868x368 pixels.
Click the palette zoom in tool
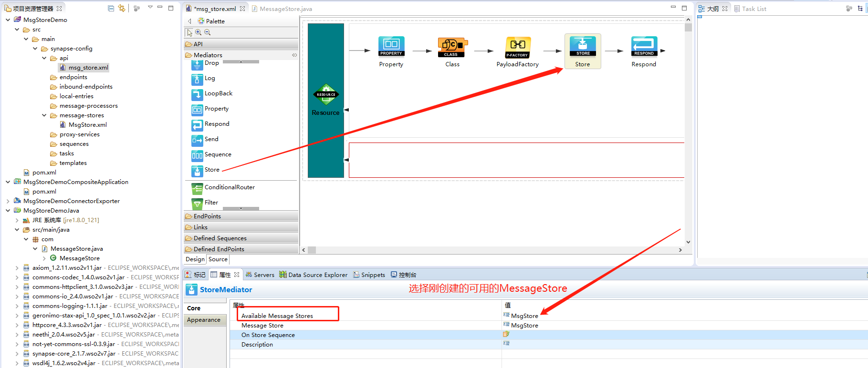click(x=199, y=32)
